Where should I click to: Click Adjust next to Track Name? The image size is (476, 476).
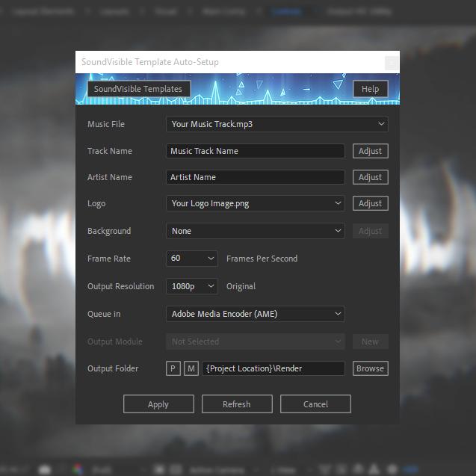pyautogui.click(x=371, y=151)
